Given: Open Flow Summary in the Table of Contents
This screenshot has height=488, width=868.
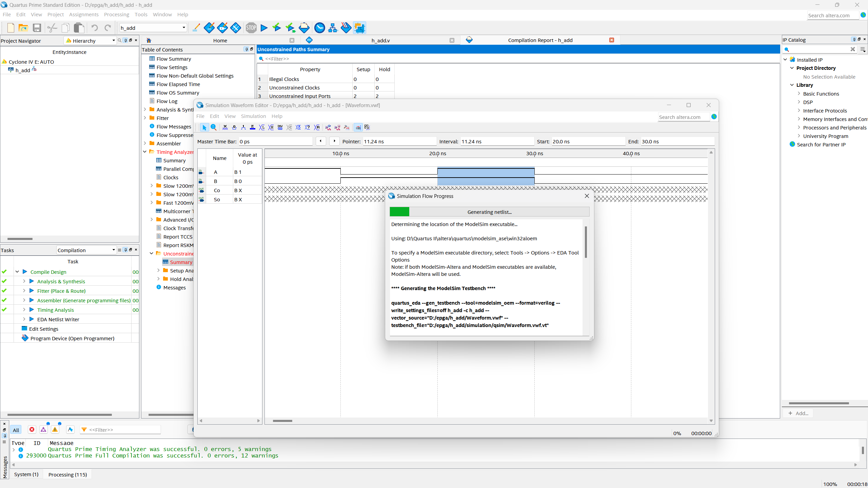Looking at the screenshot, I should (174, 59).
